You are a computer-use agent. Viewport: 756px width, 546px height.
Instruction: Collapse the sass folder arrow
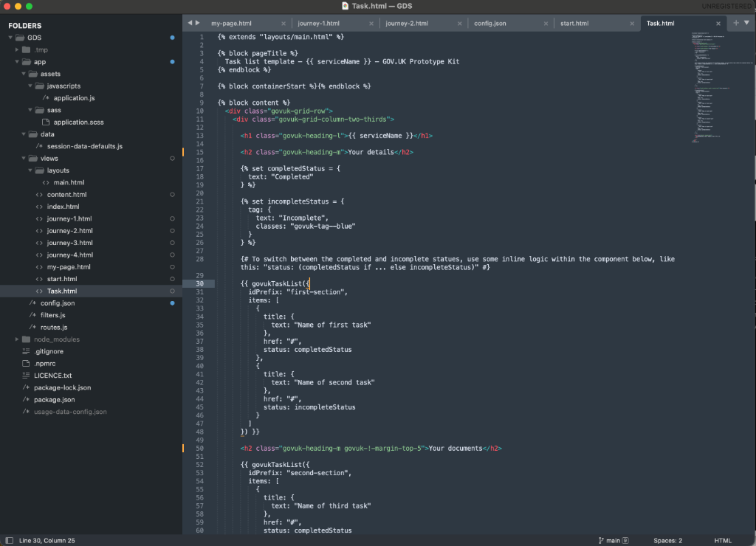point(30,110)
